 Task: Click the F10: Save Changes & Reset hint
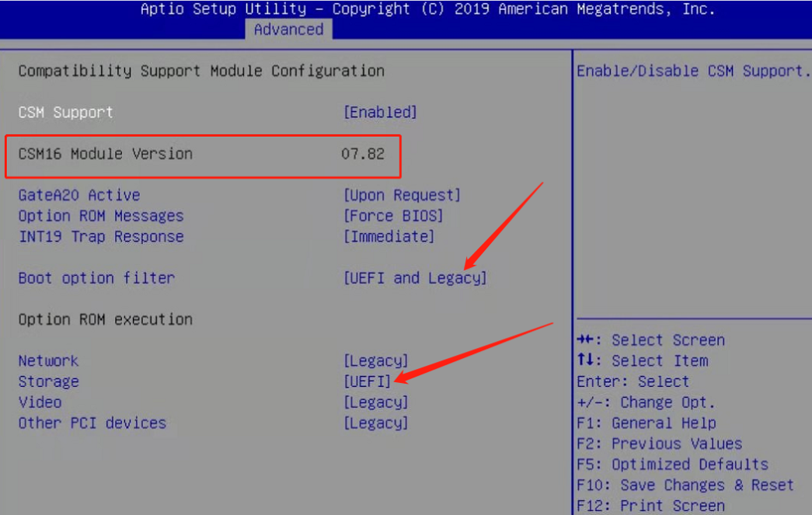tap(685, 485)
